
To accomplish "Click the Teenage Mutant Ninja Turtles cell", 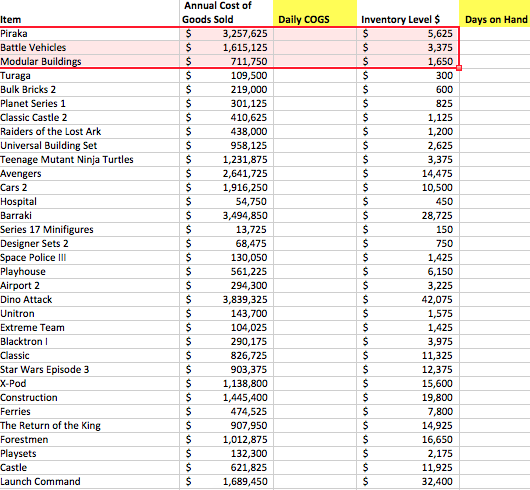I will [x=90, y=160].
